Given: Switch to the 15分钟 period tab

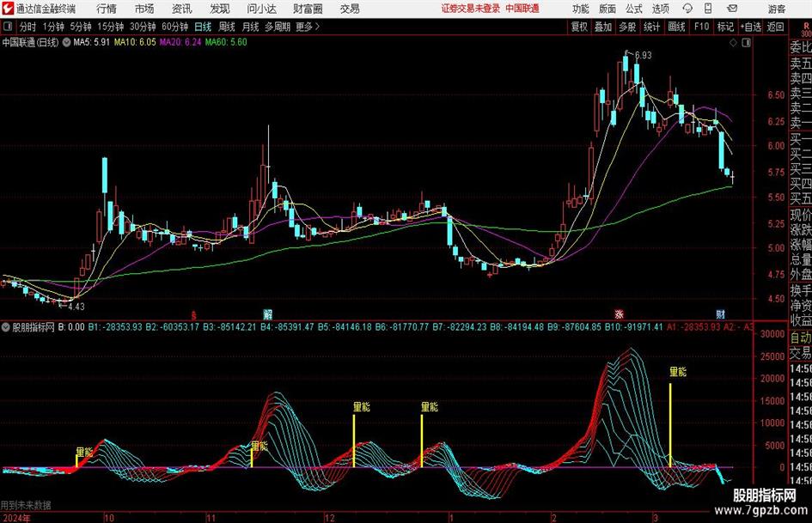Looking at the screenshot, I should (x=110, y=27).
